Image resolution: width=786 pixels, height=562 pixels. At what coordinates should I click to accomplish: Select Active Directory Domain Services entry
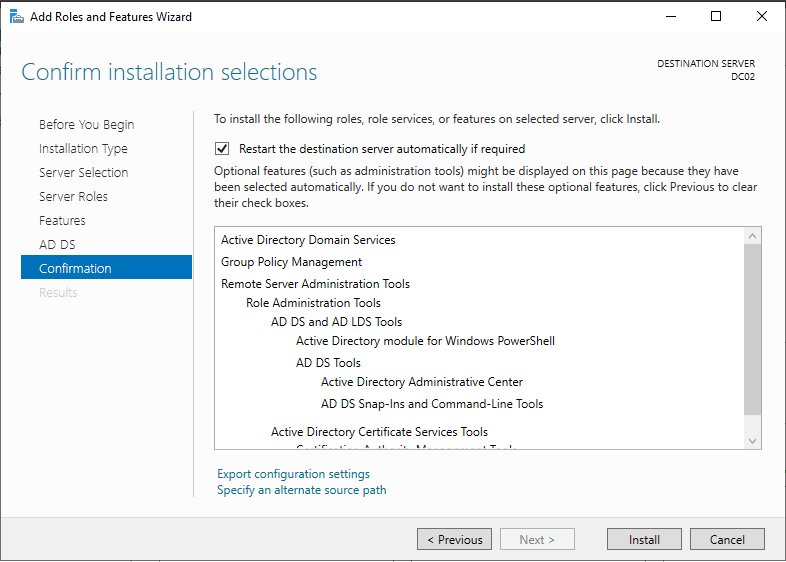[x=308, y=240]
